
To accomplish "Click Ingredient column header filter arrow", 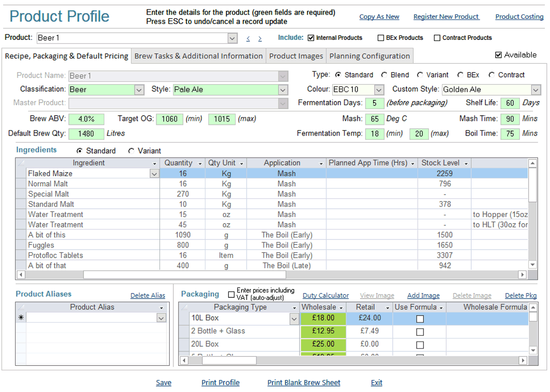I will 154,163.
